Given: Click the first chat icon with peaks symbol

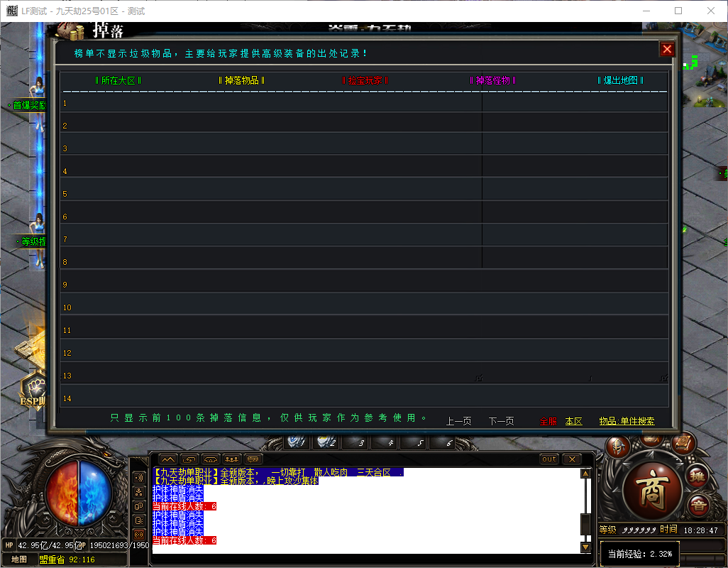Looking at the screenshot, I should pos(168,459).
